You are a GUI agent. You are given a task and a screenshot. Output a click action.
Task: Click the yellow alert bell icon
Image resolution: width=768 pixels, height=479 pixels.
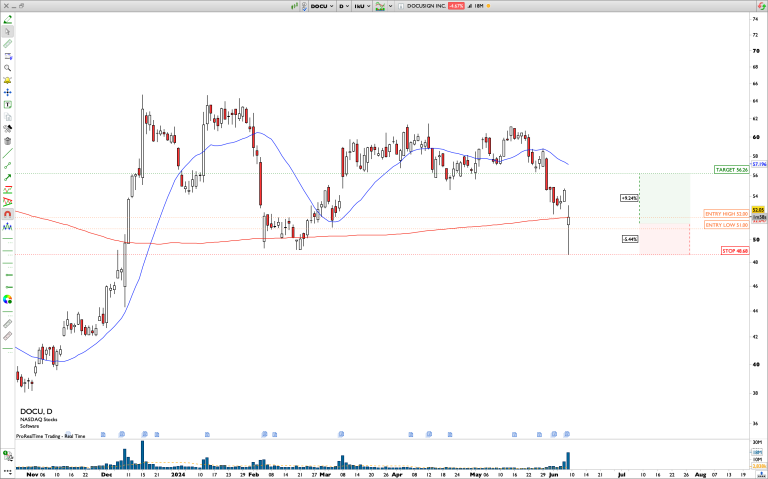coord(7,79)
